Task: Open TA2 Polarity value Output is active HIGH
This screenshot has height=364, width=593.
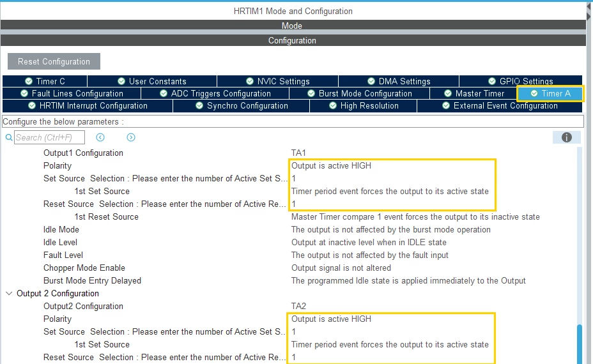Action: (x=331, y=319)
